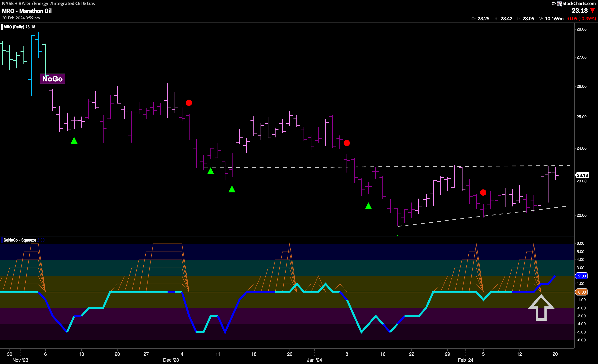Click the green triangle at the 23.40 dashed line

(x=211, y=171)
